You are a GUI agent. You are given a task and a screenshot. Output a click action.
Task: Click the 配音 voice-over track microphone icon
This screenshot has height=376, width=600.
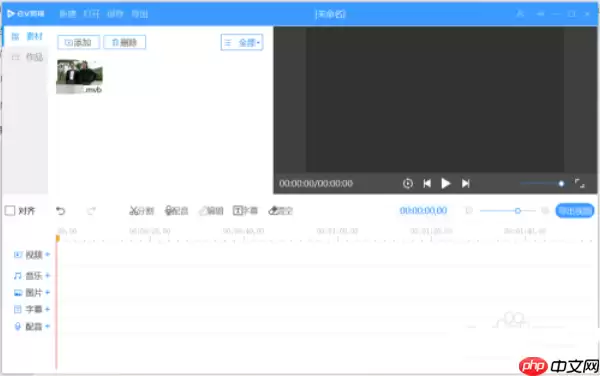coord(18,327)
